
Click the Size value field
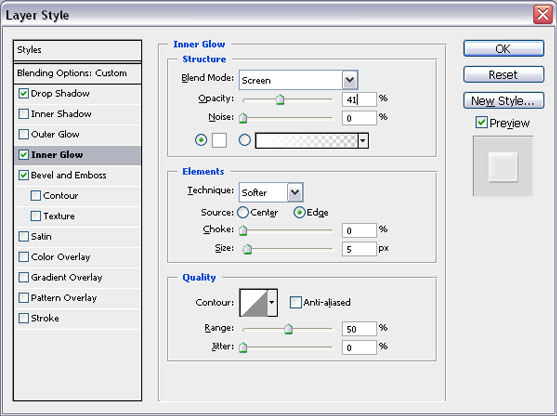coord(359,249)
